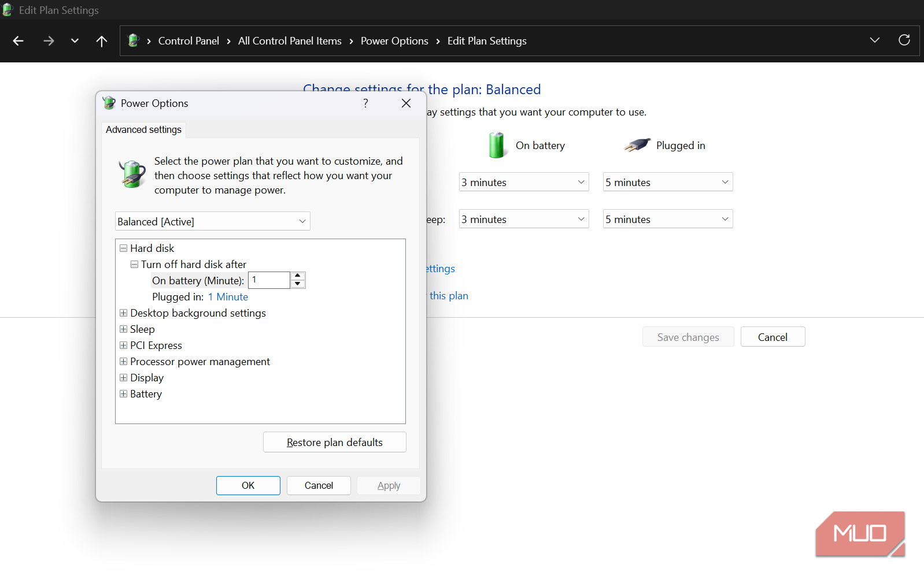Click the On battery (Minute) value field
Viewport: 924px width, 576px height.
pyautogui.click(x=269, y=280)
